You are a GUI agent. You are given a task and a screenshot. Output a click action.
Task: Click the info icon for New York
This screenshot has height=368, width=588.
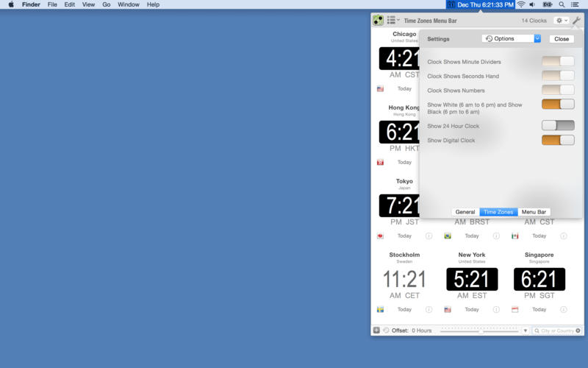coord(496,310)
